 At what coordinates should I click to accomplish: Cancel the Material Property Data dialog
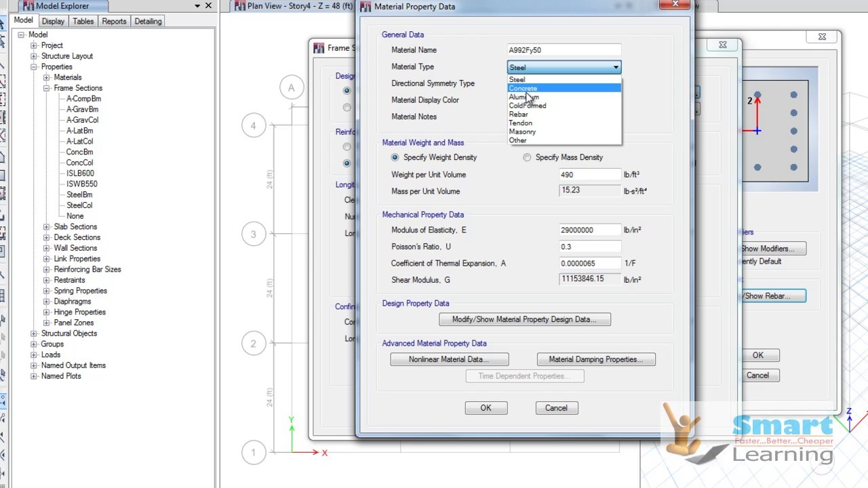point(556,408)
